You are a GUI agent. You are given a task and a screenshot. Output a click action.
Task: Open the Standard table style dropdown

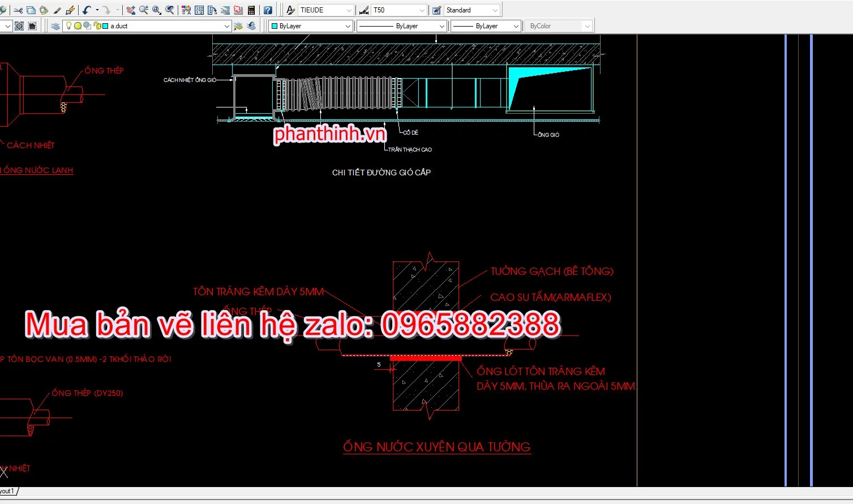click(495, 10)
